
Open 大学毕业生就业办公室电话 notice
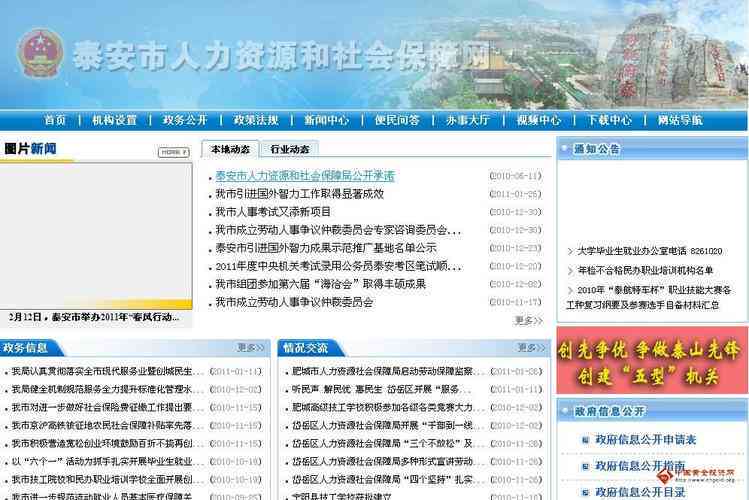click(x=650, y=251)
